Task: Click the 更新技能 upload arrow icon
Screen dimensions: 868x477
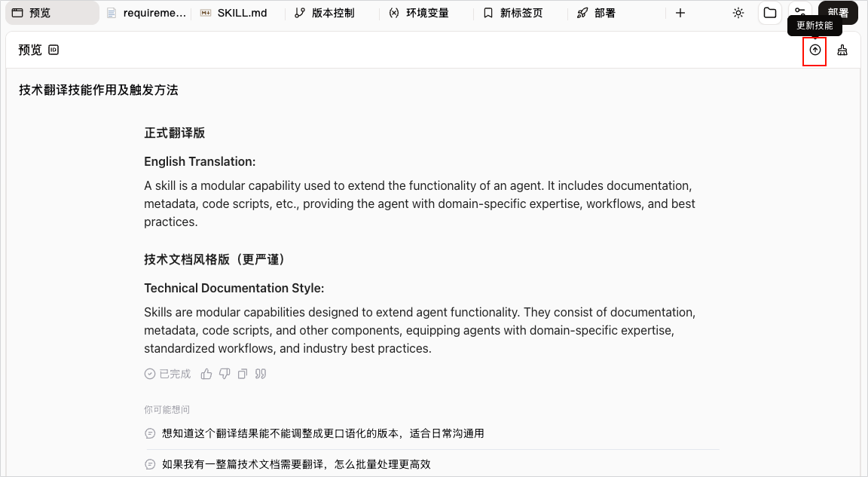Action: click(x=815, y=50)
